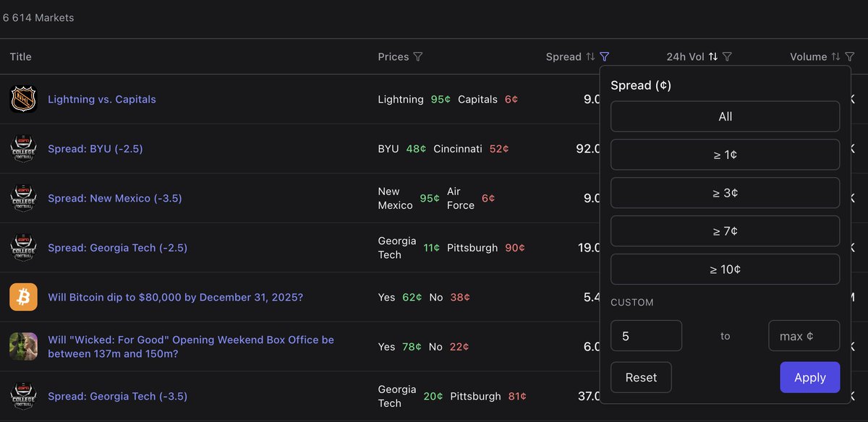This screenshot has width=868, height=422.
Task: Open the Prices column filter icon
Action: click(418, 57)
